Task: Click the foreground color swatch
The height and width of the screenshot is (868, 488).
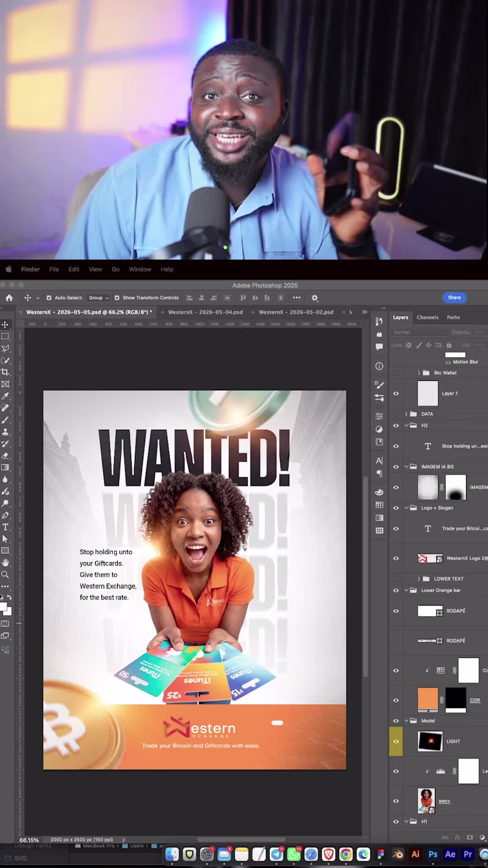Action: (4, 607)
